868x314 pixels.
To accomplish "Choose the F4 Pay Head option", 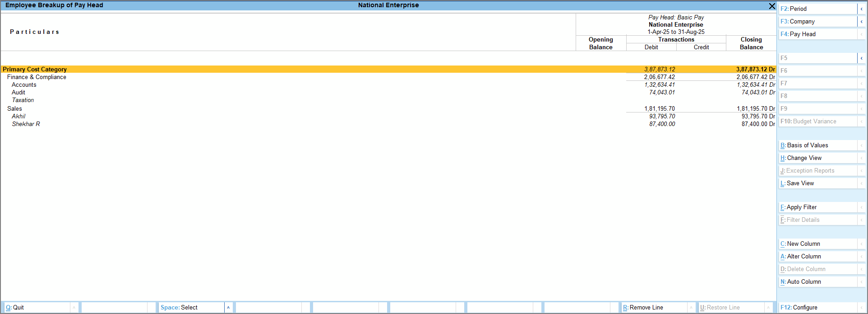I will 817,34.
